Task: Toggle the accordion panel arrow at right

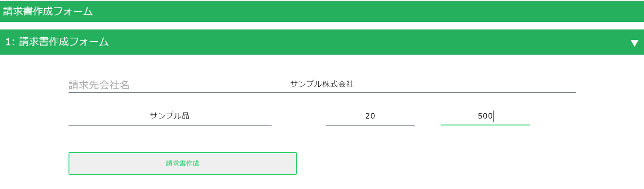Action: pos(634,43)
